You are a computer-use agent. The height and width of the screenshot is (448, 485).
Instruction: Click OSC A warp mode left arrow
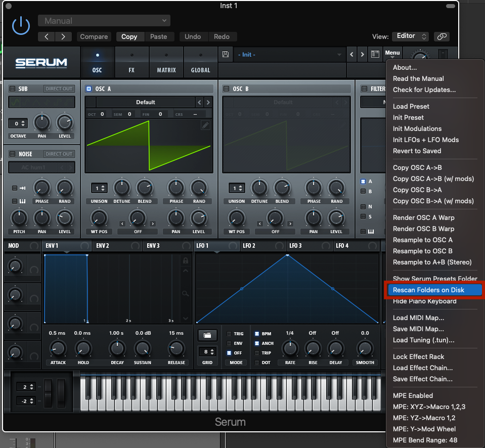click(x=122, y=223)
